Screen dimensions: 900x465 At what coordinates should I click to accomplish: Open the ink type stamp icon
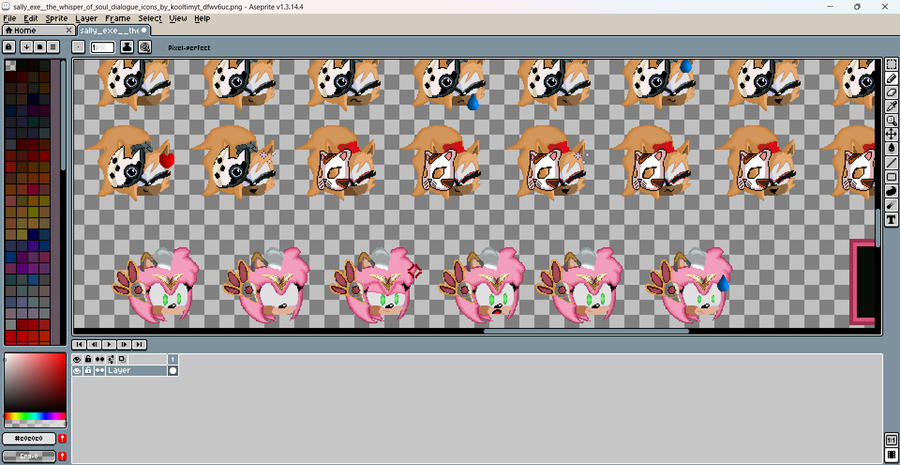tap(127, 47)
